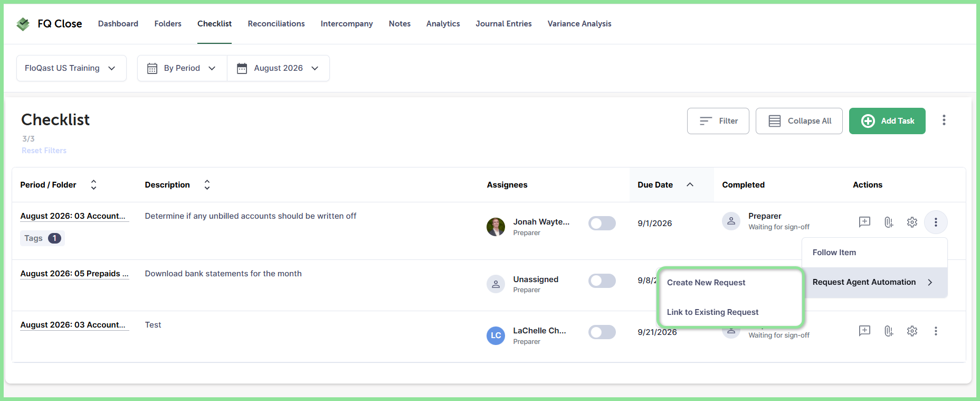Toggle sign-off switch for Jonah Wayte's task
The image size is (980, 401).
click(602, 223)
